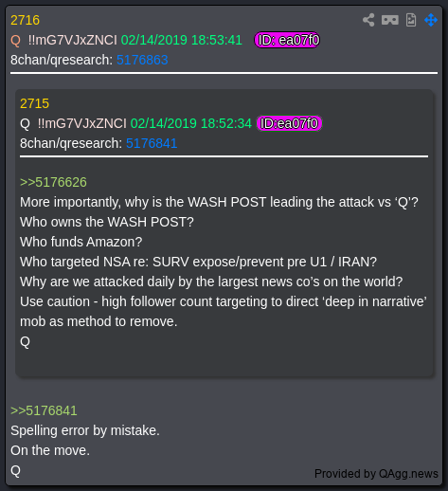Screen dimensions: 448x491
Task: Click post number 2716
Action: pos(25,20)
